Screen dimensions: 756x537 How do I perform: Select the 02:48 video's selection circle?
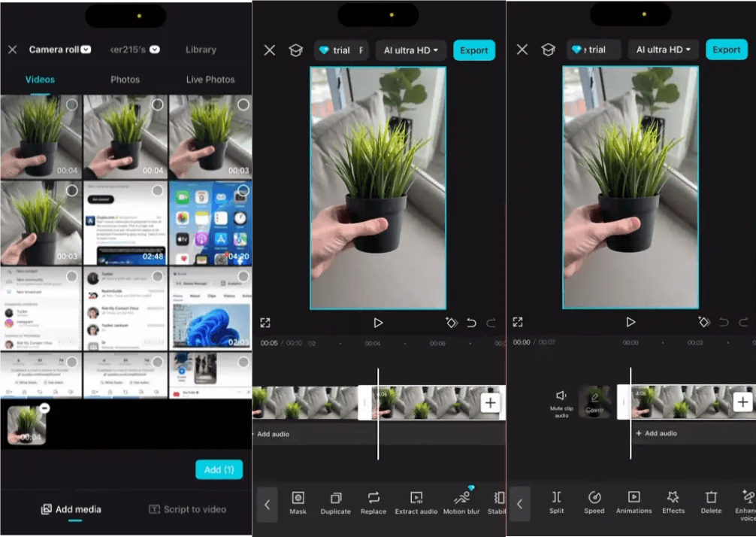point(157,190)
